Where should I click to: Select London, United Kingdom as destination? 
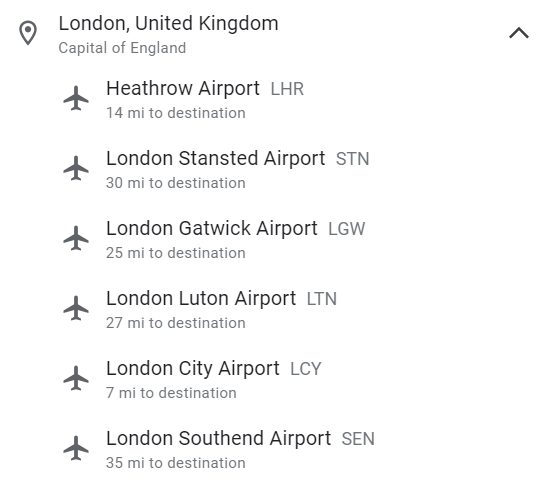tap(268, 33)
